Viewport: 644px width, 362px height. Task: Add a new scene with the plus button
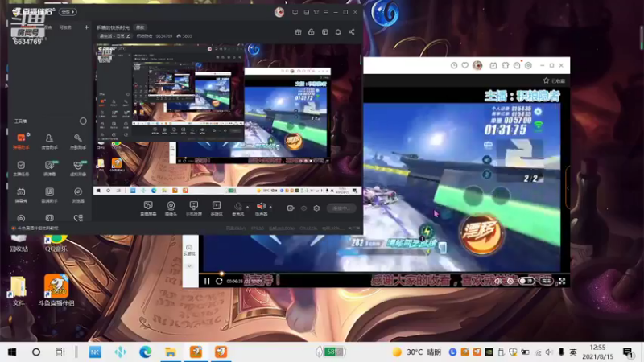click(x=86, y=27)
